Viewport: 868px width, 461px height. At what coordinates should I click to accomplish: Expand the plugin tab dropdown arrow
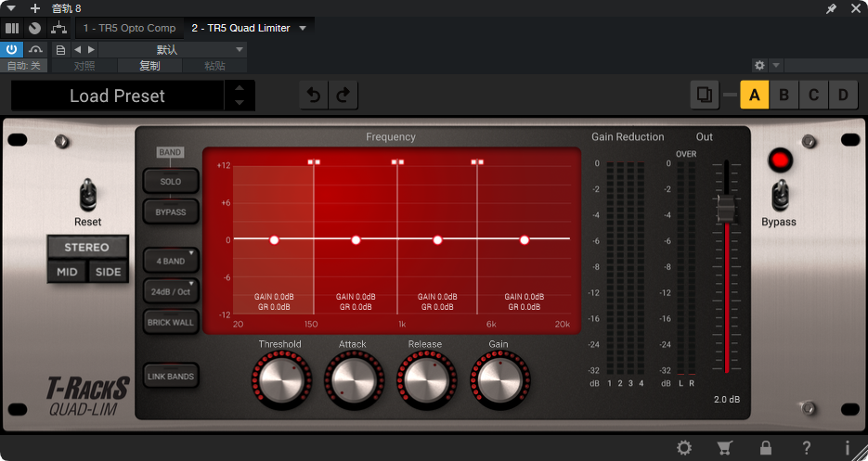[x=303, y=28]
